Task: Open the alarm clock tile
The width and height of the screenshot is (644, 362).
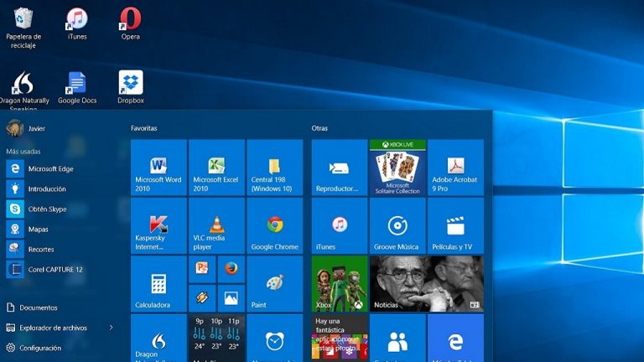Action: [x=275, y=339]
